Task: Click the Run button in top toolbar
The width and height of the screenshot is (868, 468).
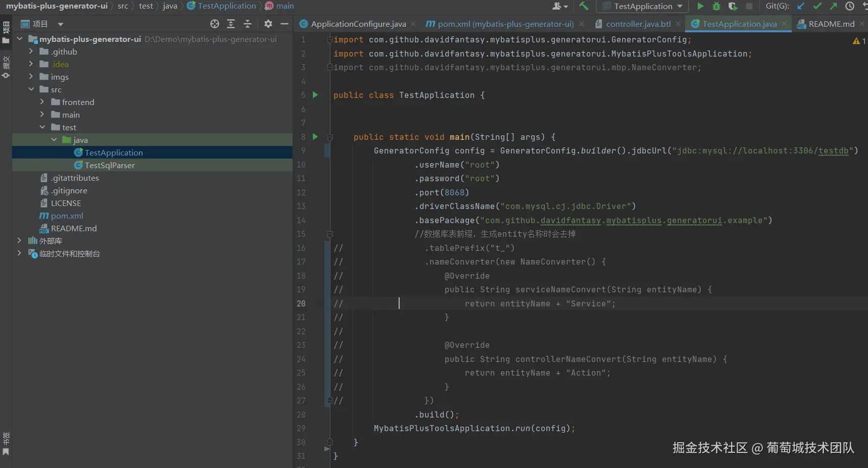Action: 700,6
